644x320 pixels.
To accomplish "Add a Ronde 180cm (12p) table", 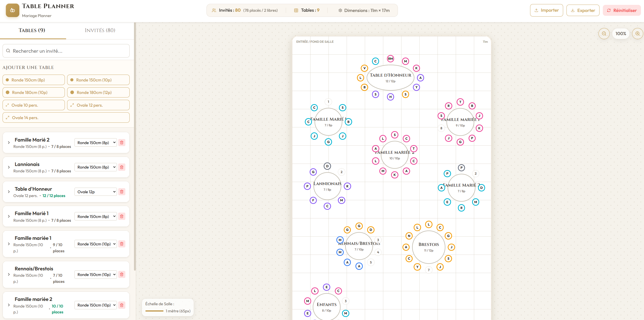I will click(98, 92).
